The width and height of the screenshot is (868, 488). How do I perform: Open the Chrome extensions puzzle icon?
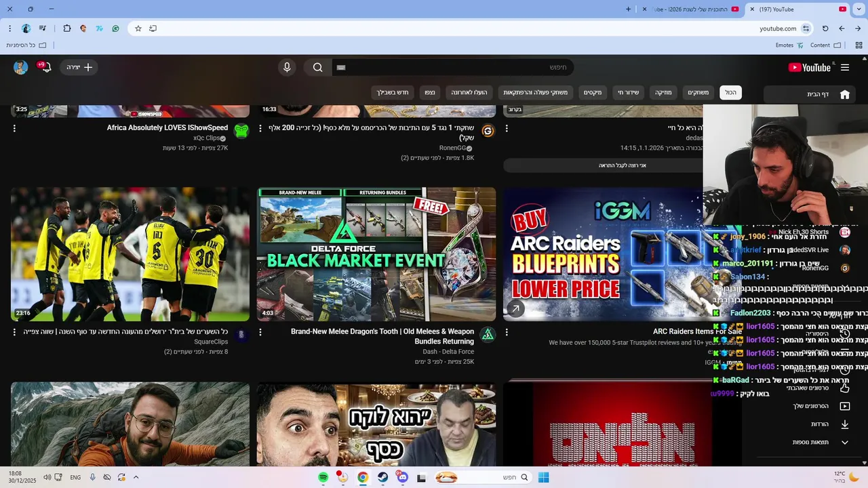click(x=66, y=28)
